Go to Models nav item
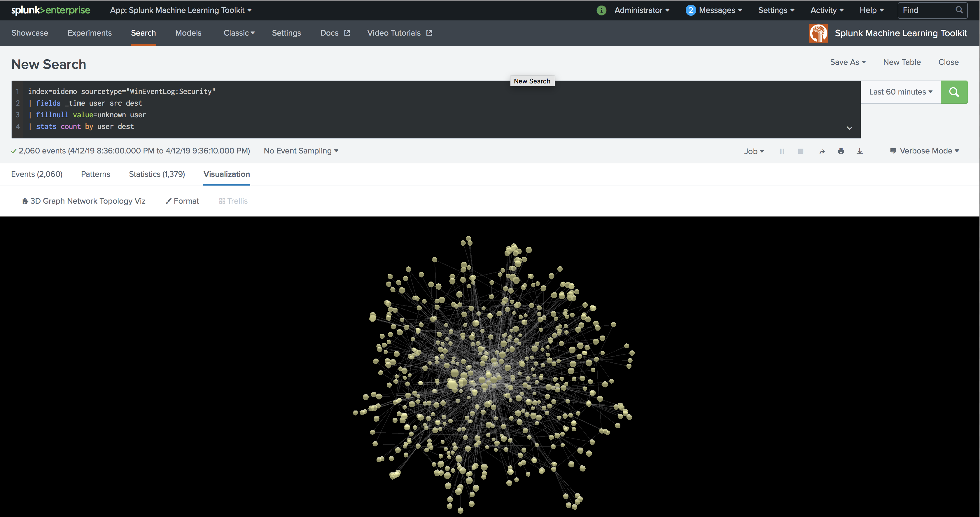The image size is (980, 517). click(188, 33)
